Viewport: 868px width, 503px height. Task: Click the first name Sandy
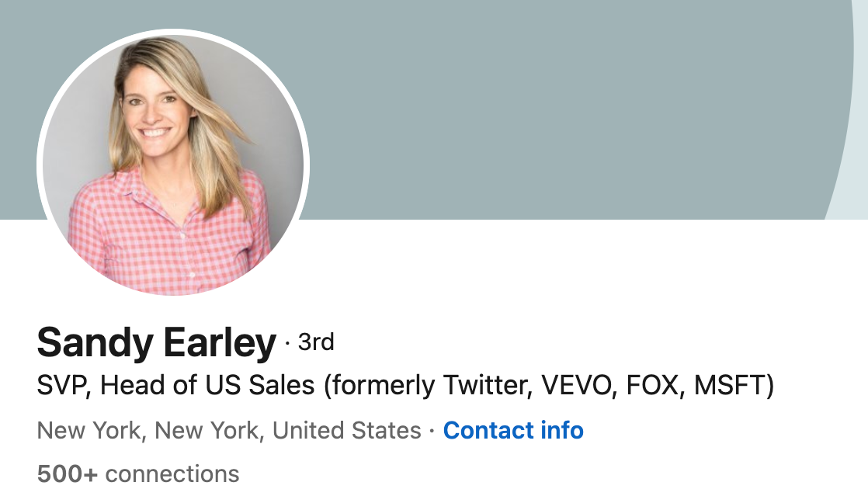pyautogui.click(x=95, y=343)
